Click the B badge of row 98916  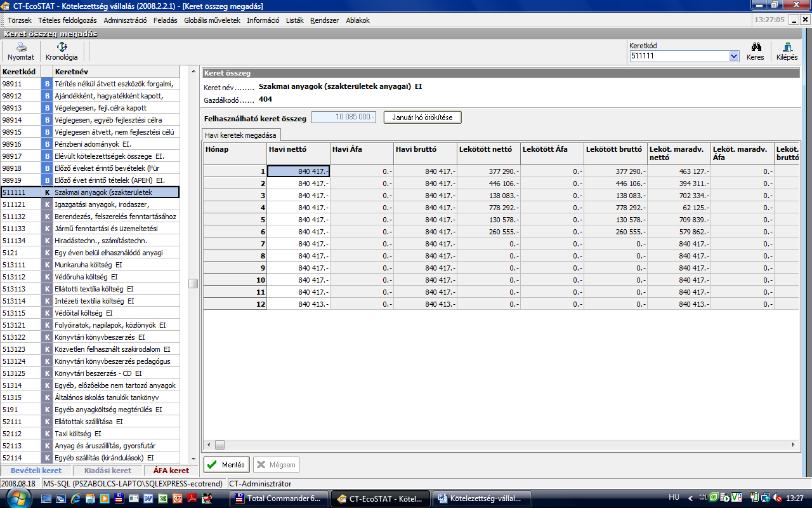click(x=46, y=144)
